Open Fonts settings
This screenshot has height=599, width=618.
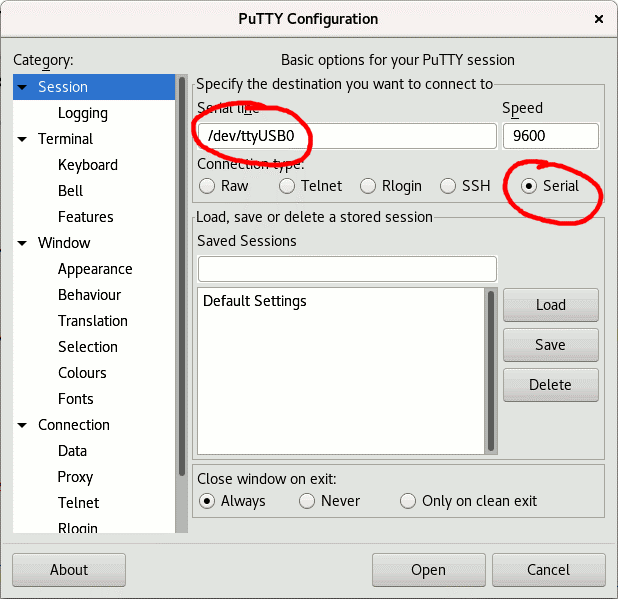click(76, 399)
